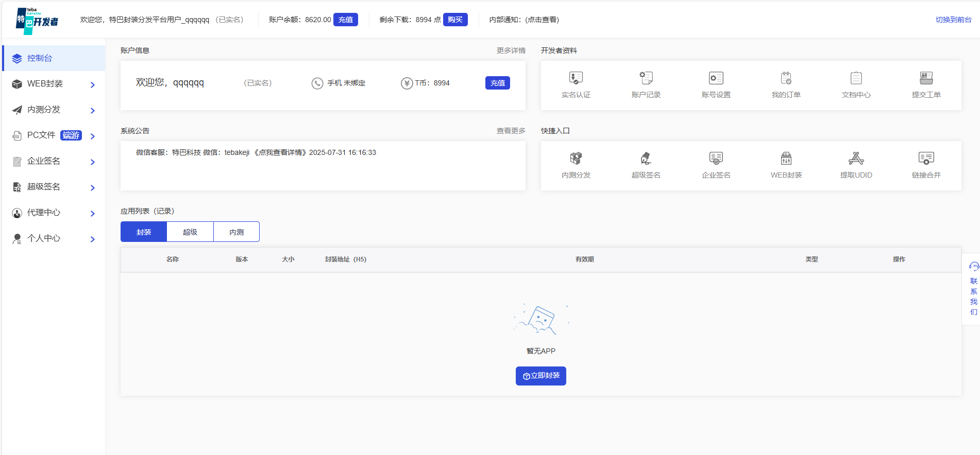Click 购买 button next to remaining downloads

click(x=455, y=20)
